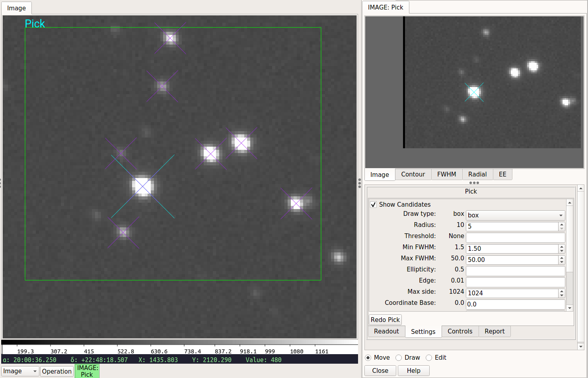This screenshot has height=378, width=588.
Task: Switch to the Contour tab
Action: point(413,174)
